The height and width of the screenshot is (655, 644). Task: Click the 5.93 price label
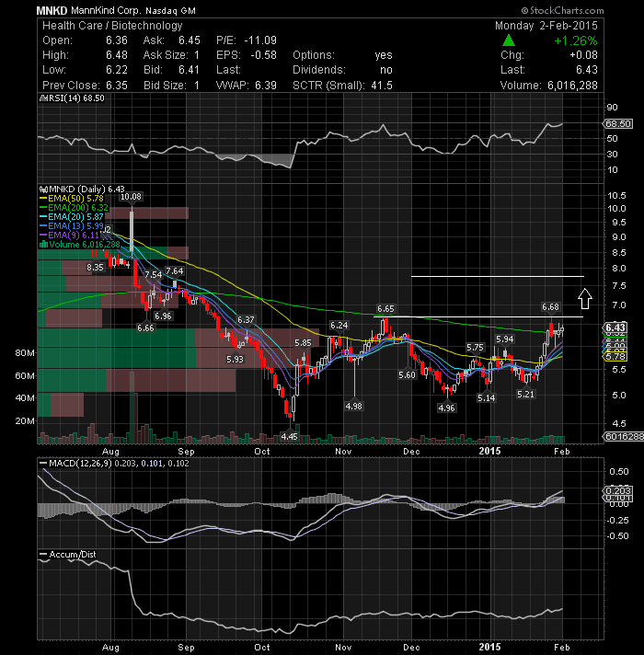[235, 360]
